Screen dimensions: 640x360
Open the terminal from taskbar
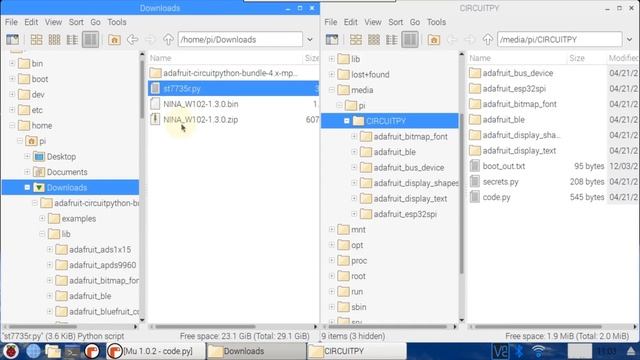(73, 351)
